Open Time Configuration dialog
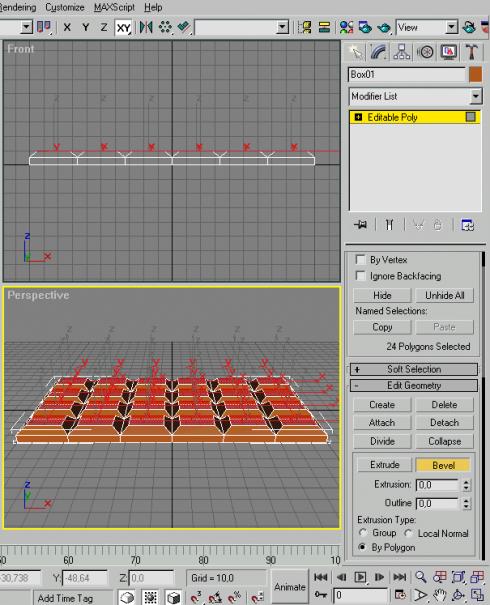Screen dimensions: 490x605 [400, 595]
